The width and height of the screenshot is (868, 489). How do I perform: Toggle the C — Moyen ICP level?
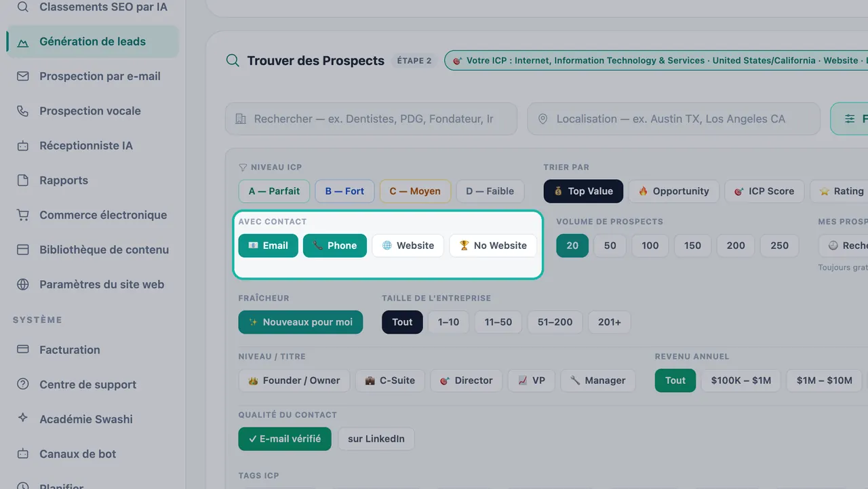tap(415, 191)
